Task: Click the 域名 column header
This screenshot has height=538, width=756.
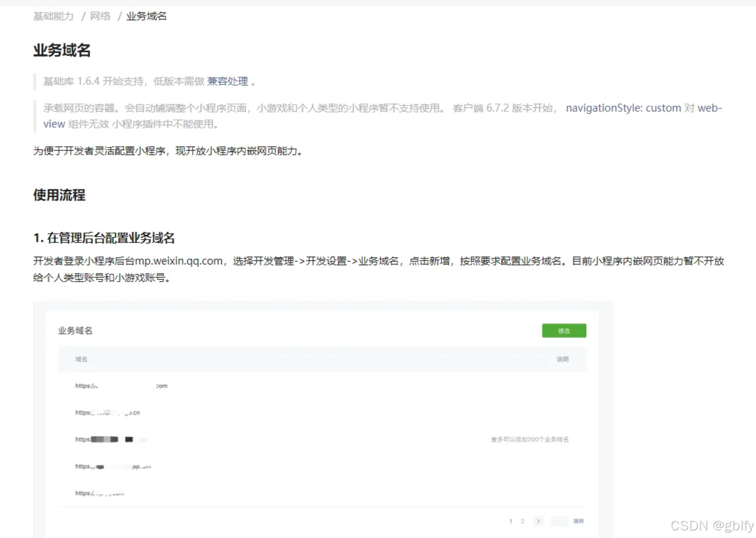Action: [81, 360]
